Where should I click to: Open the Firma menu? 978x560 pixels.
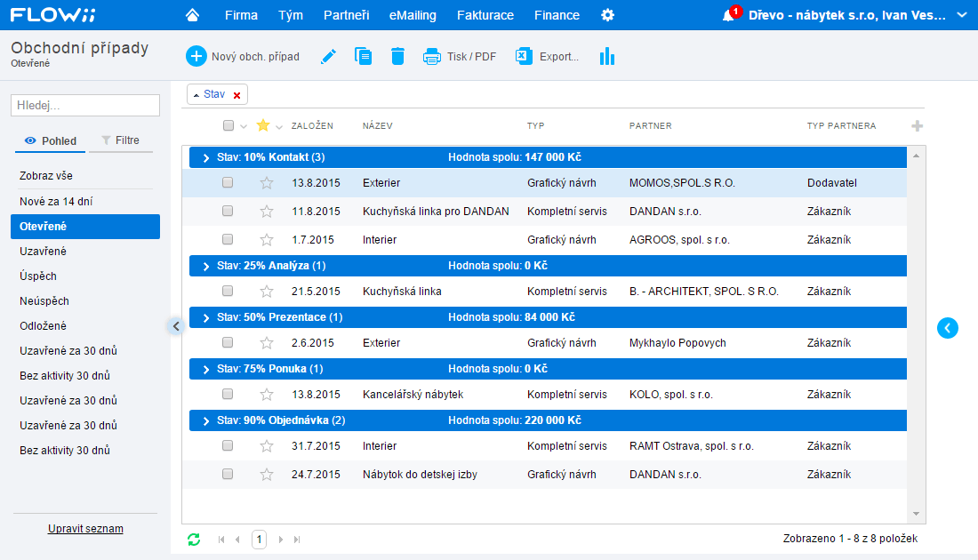pos(241,15)
